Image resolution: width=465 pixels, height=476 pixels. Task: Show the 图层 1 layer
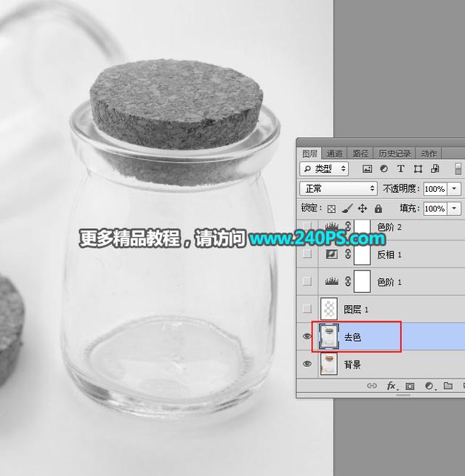pos(307,310)
